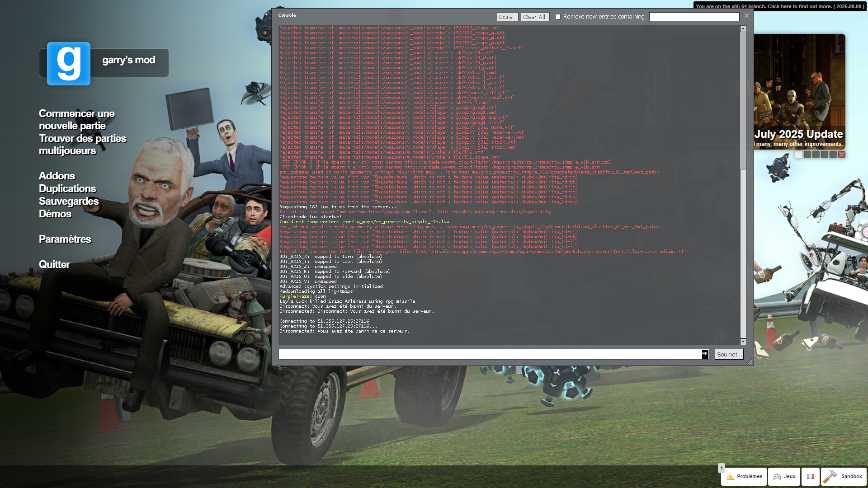Focus the filter text field beside checkbox

[x=694, y=17]
